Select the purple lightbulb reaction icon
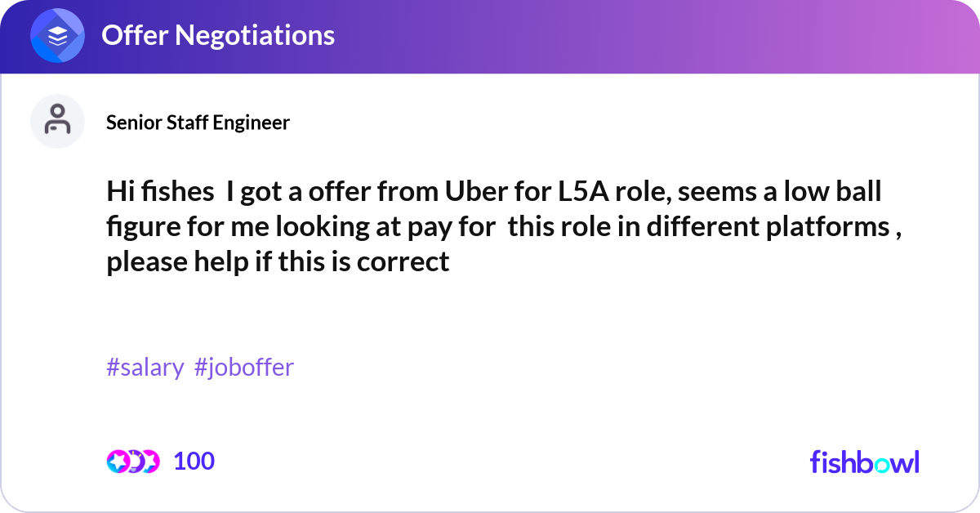Viewport: 980px width, 513px height. (134, 461)
